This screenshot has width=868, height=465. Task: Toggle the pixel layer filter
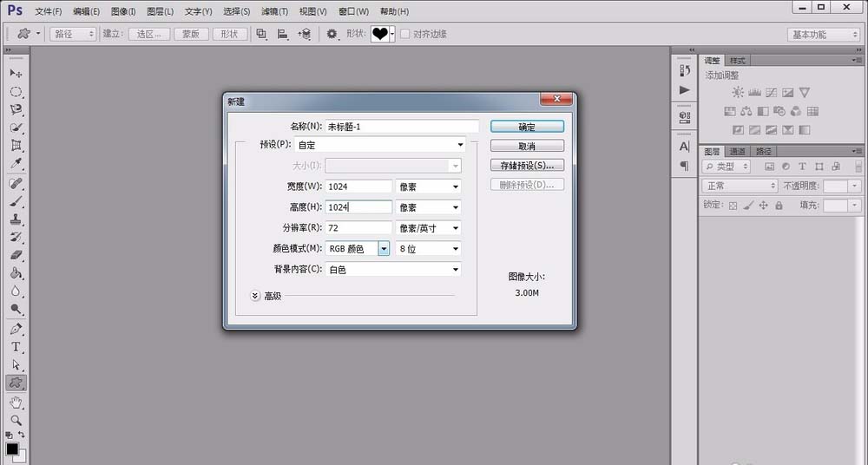769,166
